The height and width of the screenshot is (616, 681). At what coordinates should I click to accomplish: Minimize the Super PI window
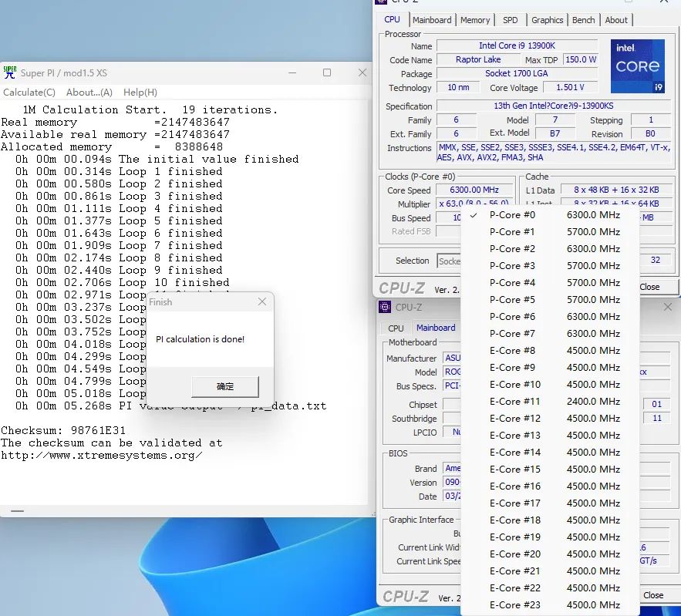point(292,72)
